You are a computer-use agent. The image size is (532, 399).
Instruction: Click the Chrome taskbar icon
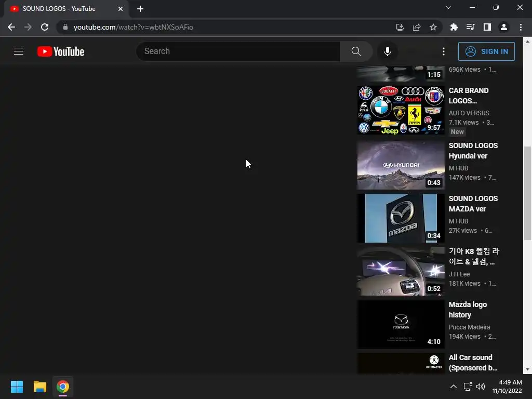pos(63,387)
